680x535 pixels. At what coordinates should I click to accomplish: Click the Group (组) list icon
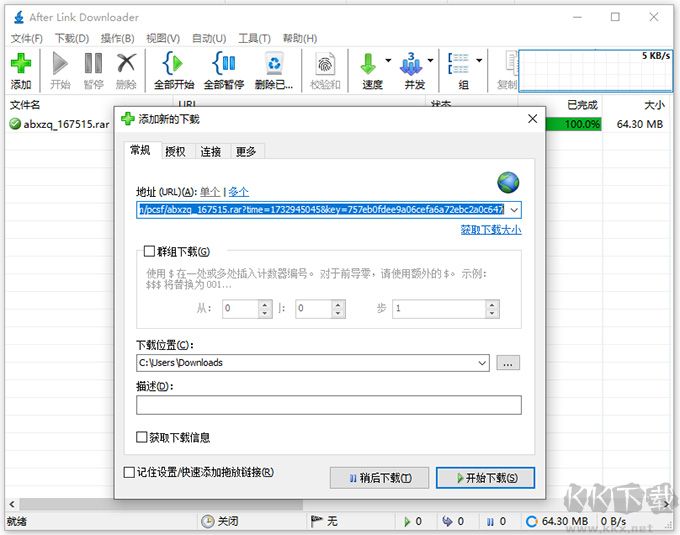pyautogui.click(x=458, y=64)
